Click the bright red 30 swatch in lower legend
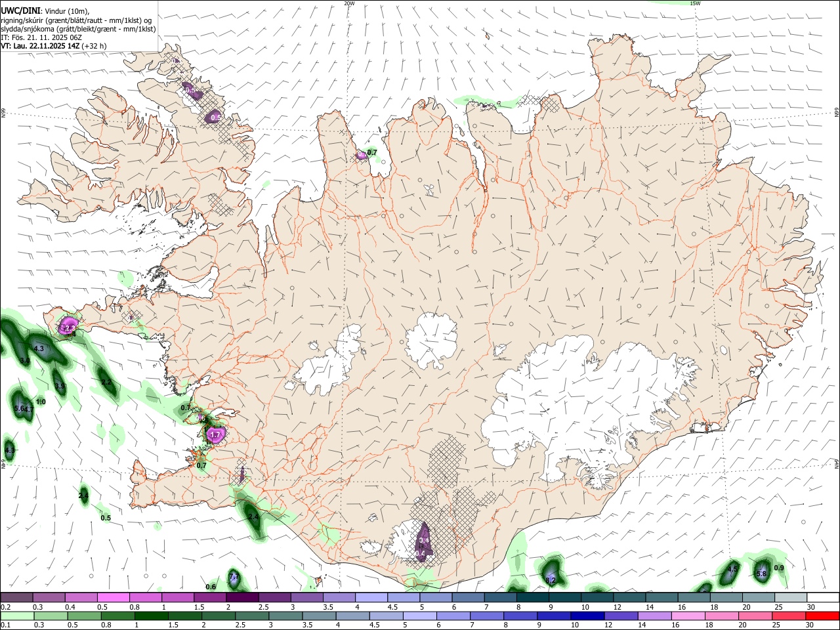 pos(823,616)
